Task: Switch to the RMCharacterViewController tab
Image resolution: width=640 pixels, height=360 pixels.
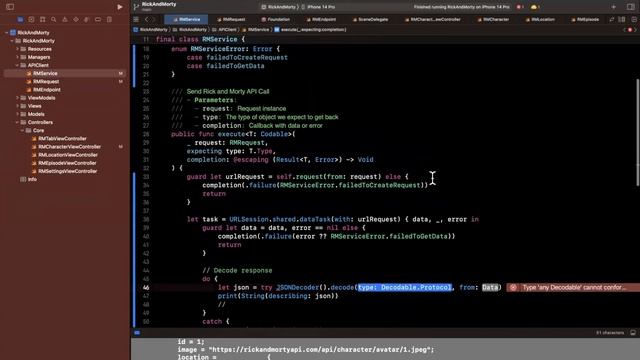Action: coord(433,19)
